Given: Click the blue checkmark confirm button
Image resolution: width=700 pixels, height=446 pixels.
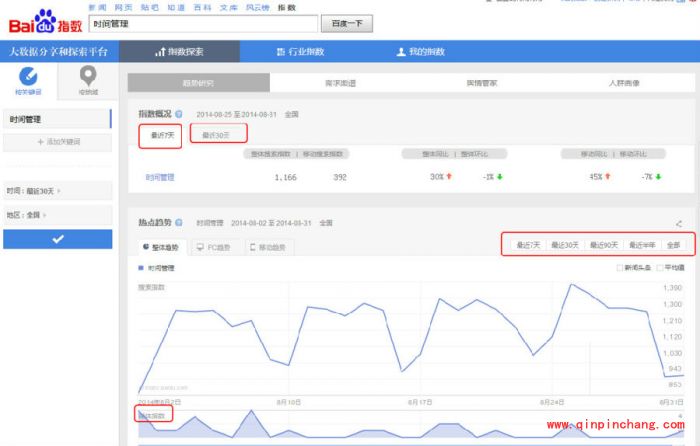Looking at the screenshot, I should [x=58, y=239].
